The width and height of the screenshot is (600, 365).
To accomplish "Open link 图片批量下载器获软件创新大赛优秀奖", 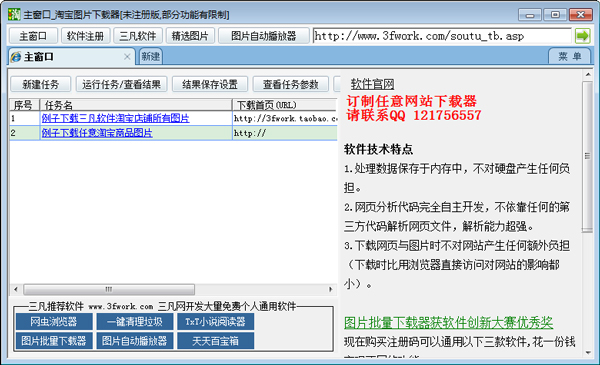I will (448, 323).
